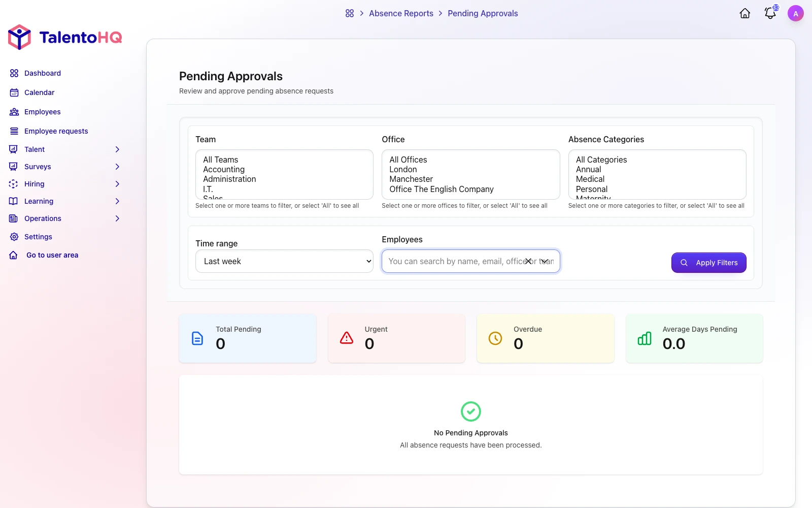Open the Employees dropdown arrow
Screen dimensions: 812x508
[x=545, y=261]
